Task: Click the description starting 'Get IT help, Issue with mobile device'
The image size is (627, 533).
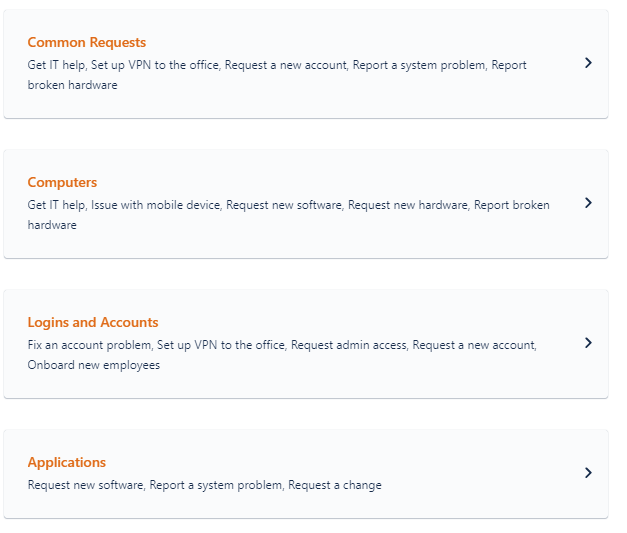Action: point(288,215)
